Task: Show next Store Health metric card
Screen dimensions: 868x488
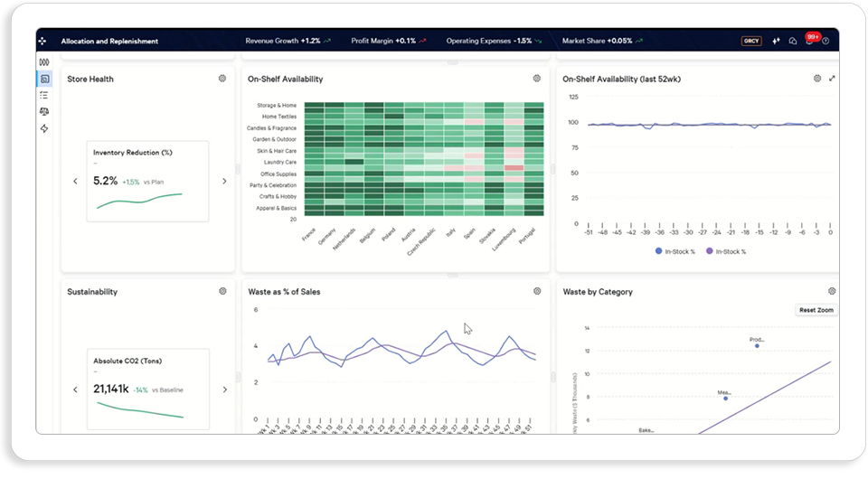Action: (x=224, y=181)
